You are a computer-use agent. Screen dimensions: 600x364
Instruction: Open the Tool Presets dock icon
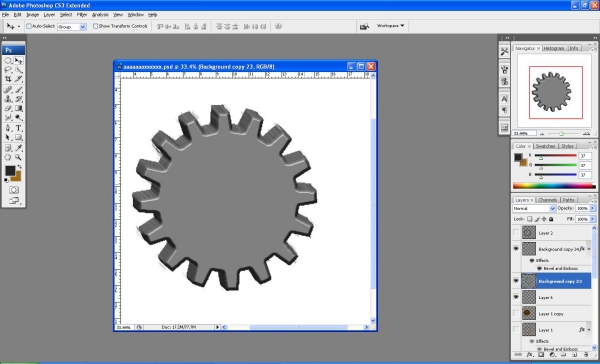[504, 51]
